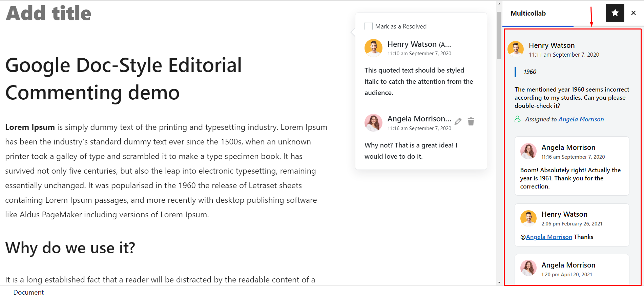Open the @Angela Morrison mention link

549,237
